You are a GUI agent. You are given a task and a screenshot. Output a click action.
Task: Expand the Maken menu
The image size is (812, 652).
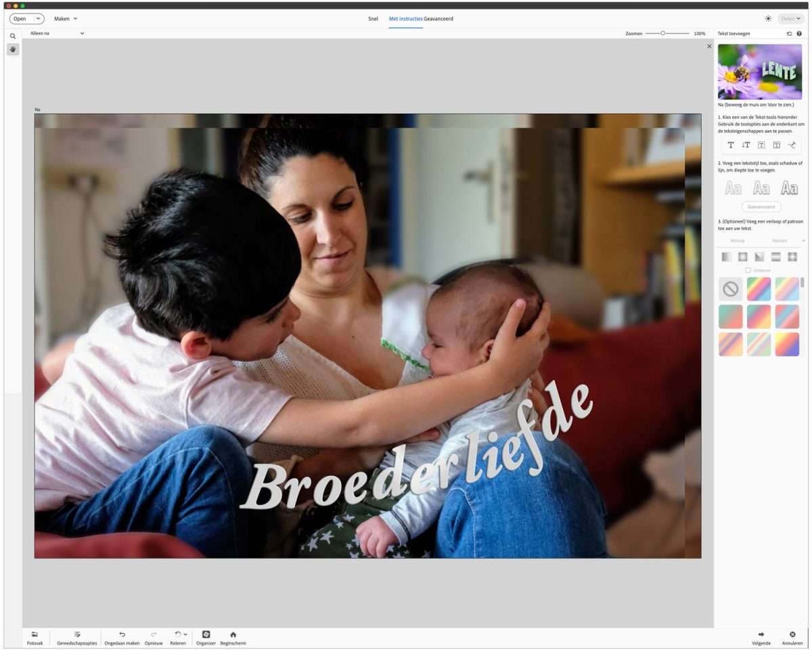point(64,18)
